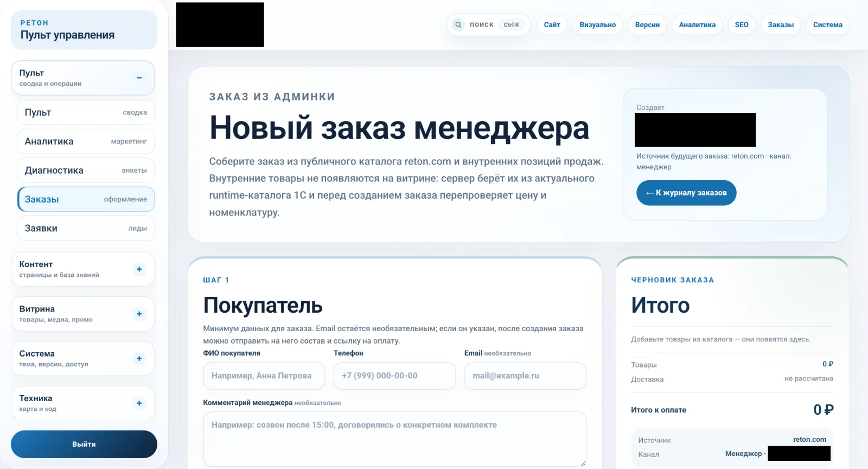Open the Аналитика top navigation pill

pos(697,25)
